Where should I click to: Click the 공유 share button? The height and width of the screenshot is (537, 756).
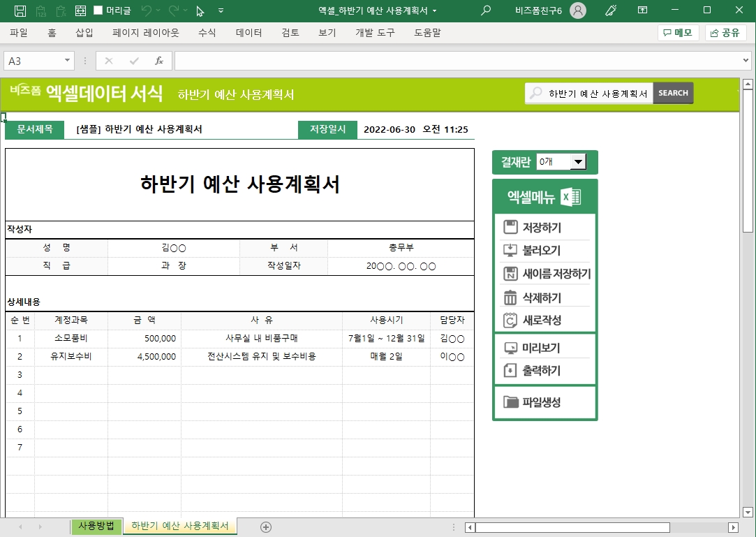(x=725, y=33)
